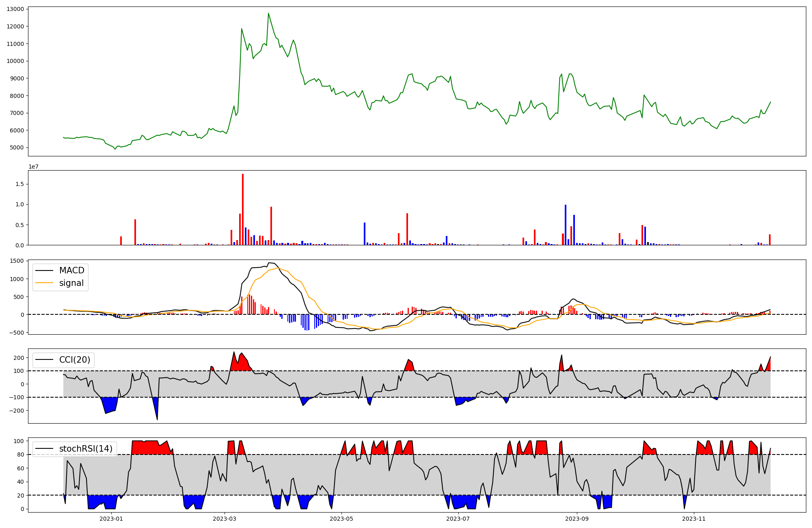Click the 1500 tick on MACD axis
Image resolution: width=812 pixels, height=528 pixels.
pyautogui.click(x=17, y=261)
